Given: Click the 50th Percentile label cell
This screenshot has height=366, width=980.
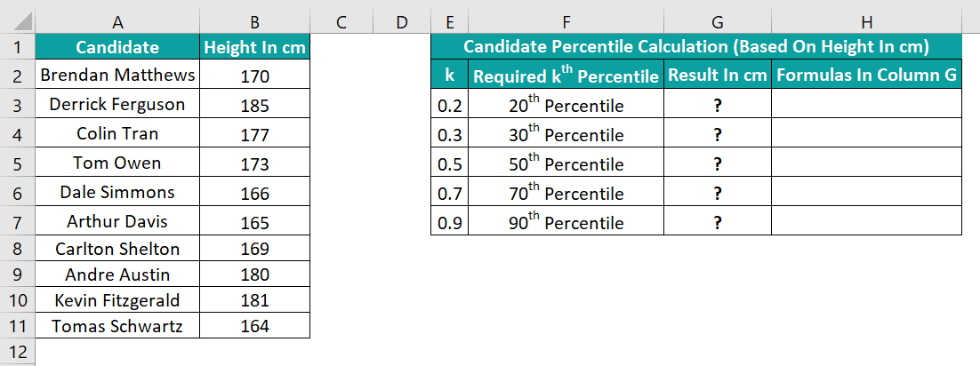Looking at the screenshot, I should click(x=566, y=163).
